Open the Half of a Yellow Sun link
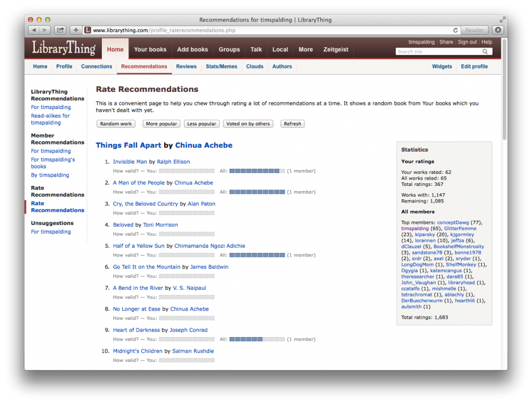 click(138, 246)
